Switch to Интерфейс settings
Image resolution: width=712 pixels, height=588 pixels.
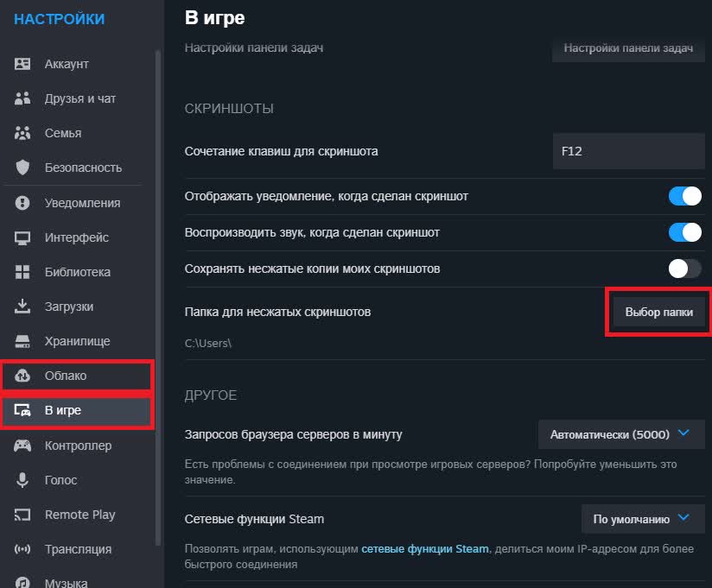point(77,237)
